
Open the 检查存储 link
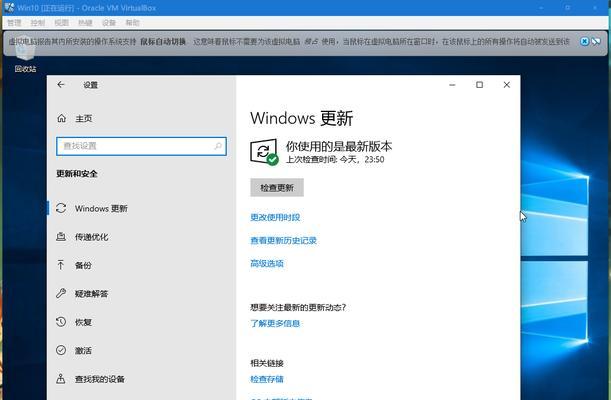point(267,379)
